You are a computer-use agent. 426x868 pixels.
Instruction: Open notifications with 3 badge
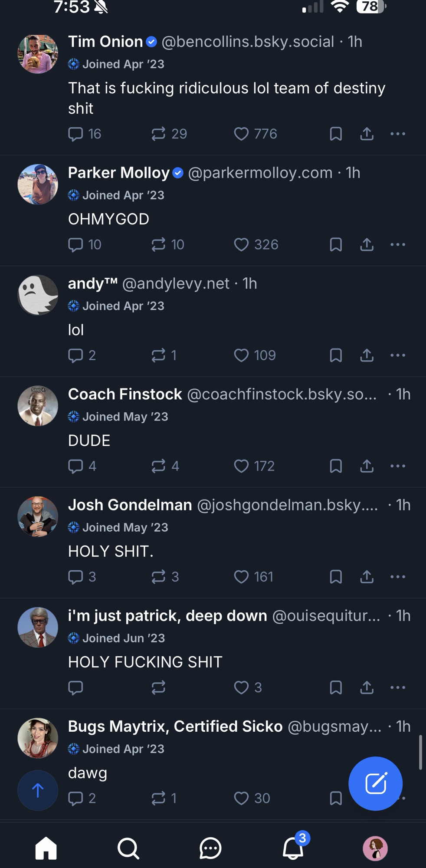[294, 847]
